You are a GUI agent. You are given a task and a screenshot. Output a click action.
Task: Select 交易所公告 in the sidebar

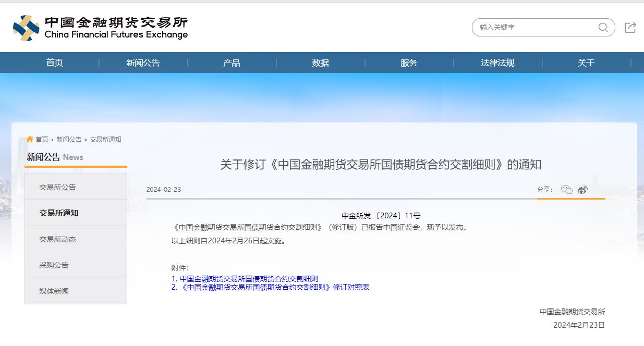tap(76, 187)
